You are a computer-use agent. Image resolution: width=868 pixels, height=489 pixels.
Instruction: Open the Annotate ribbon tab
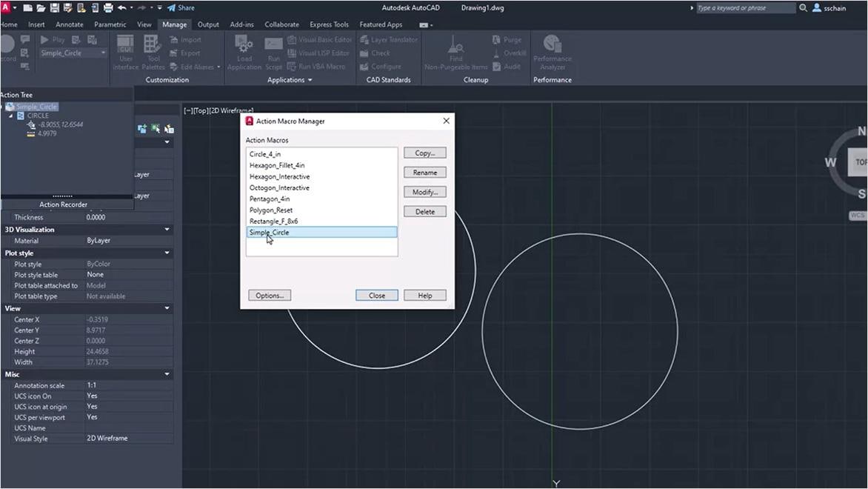(69, 24)
